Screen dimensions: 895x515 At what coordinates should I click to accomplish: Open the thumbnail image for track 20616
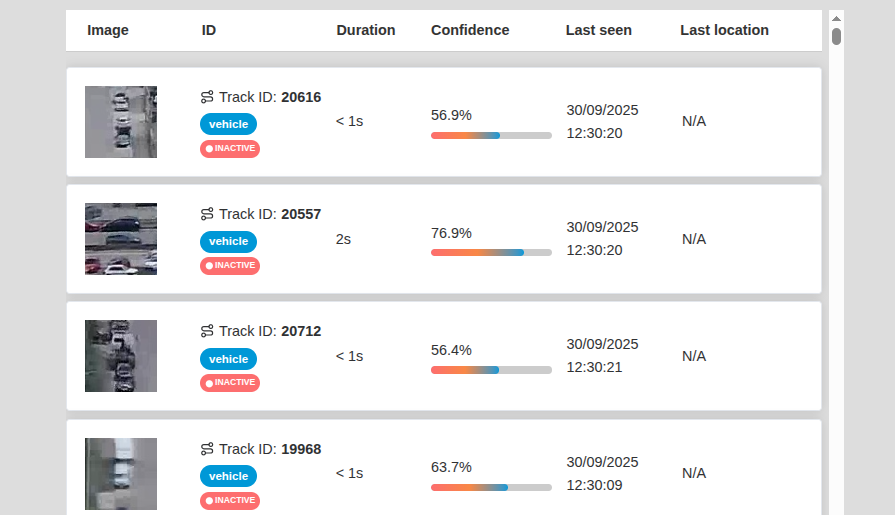pyautogui.click(x=121, y=122)
